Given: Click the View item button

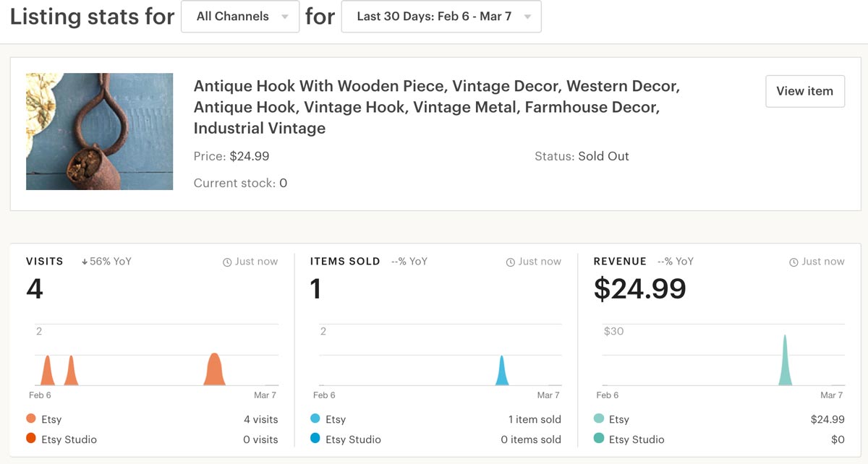Looking at the screenshot, I should click(x=804, y=91).
